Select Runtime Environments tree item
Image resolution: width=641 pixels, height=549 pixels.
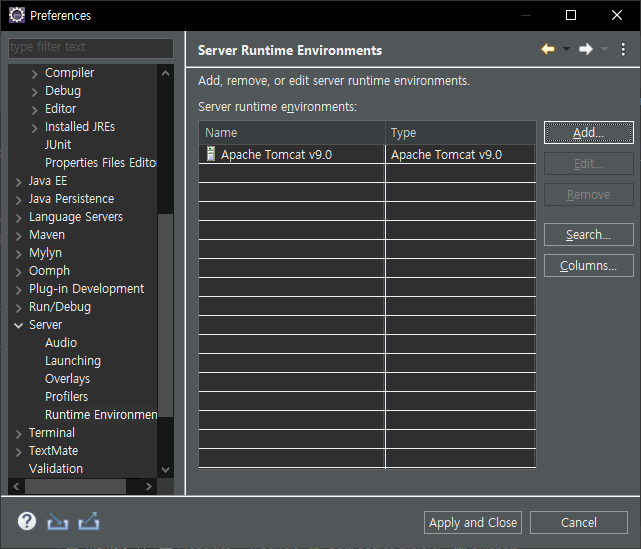click(101, 415)
